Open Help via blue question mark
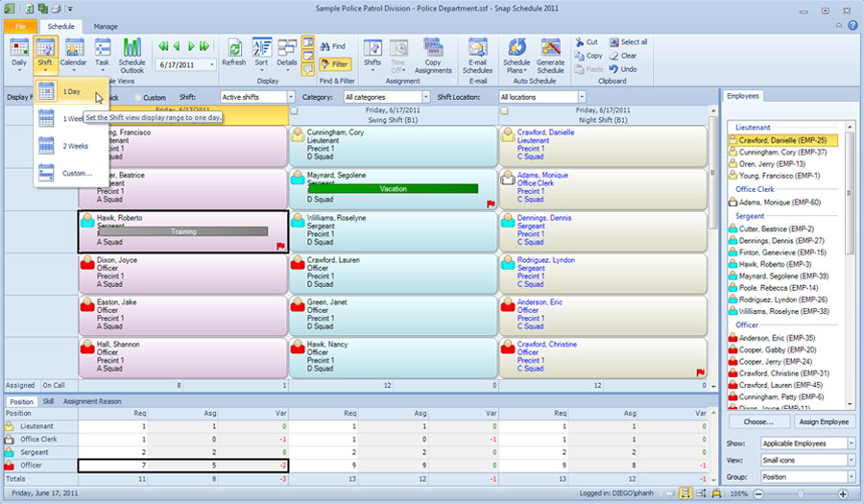 (852, 25)
